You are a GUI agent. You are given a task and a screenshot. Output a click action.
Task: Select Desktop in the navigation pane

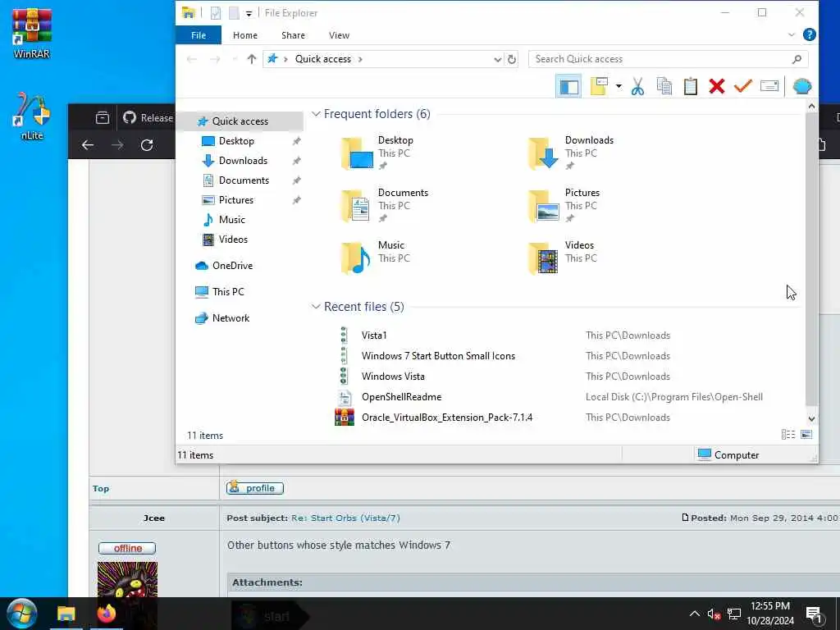(236, 141)
